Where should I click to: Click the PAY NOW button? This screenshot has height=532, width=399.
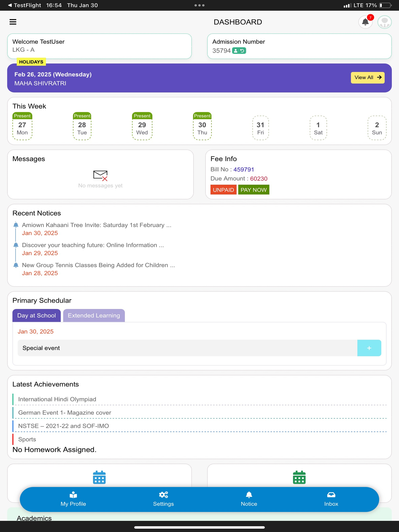point(254,190)
